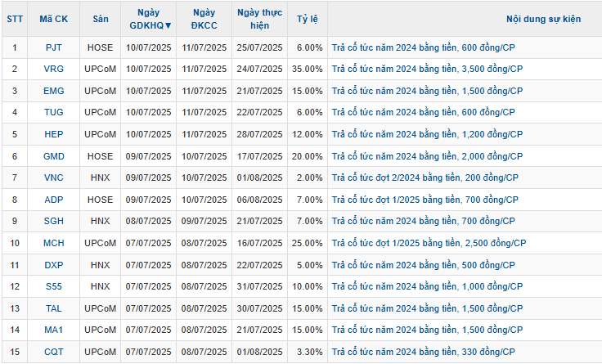This screenshot has height=364, width=602.
Task: Click the MA1 ticker link
Action: (x=54, y=330)
